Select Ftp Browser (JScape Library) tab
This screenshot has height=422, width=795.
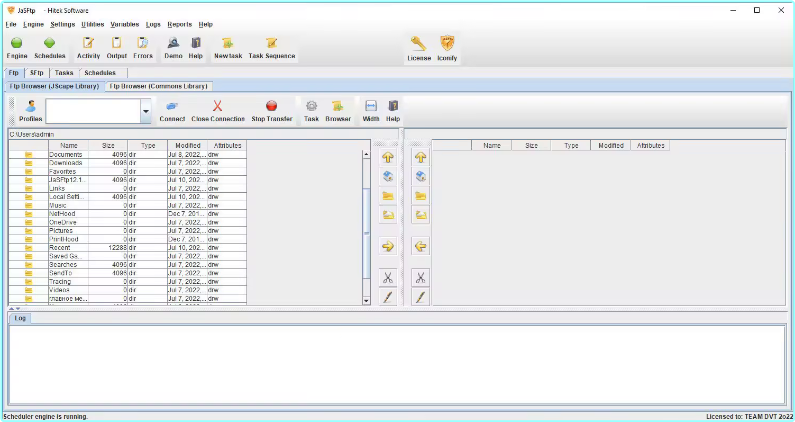click(x=54, y=86)
